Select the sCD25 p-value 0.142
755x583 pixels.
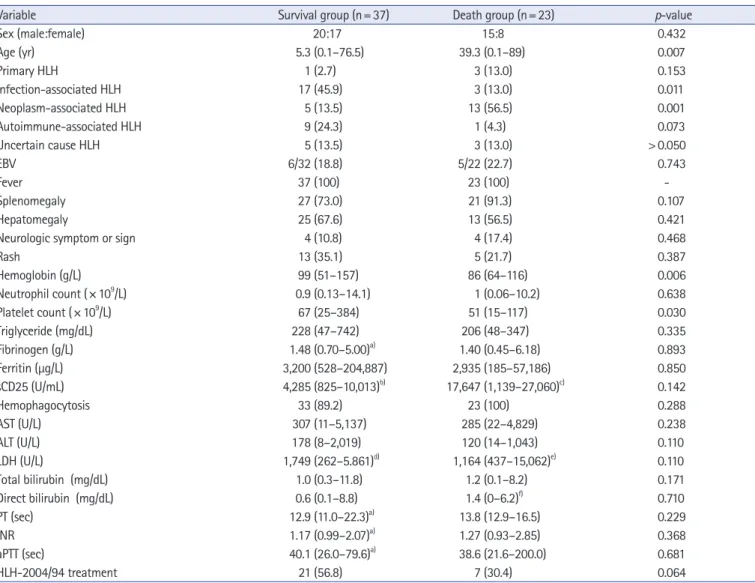click(671, 387)
